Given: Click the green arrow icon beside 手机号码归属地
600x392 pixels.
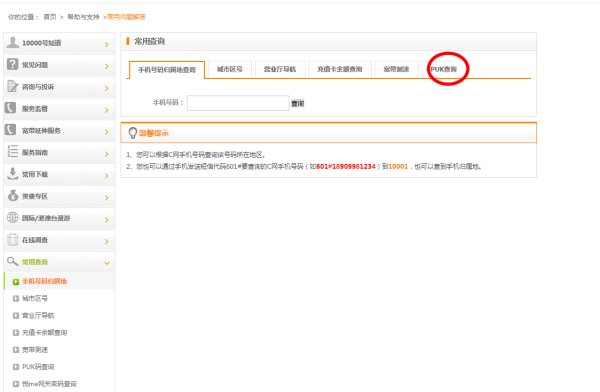Looking at the screenshot, I should pyautogui.click(x=16, y=282).
